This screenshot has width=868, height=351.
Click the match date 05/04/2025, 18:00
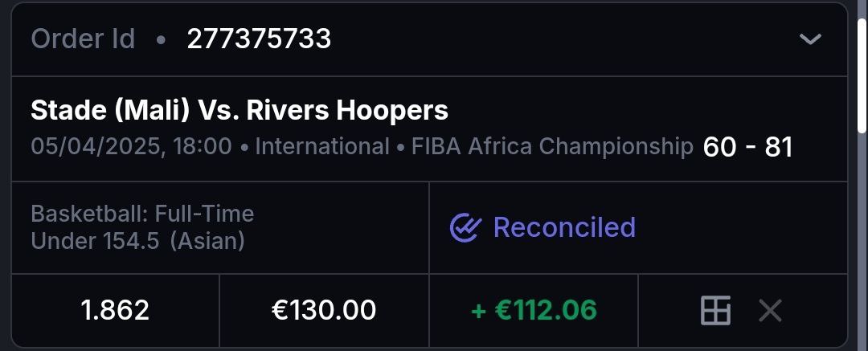[131, 147]
